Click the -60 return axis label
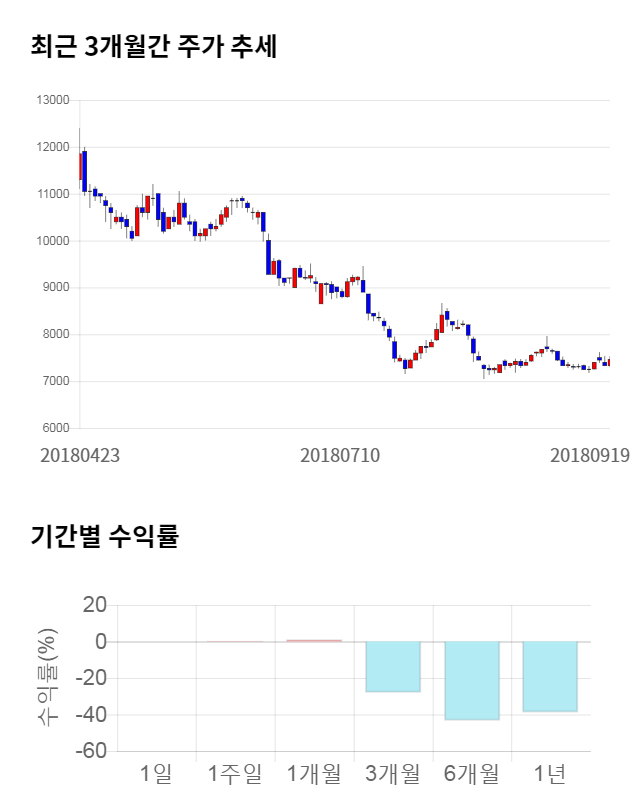 87,751
